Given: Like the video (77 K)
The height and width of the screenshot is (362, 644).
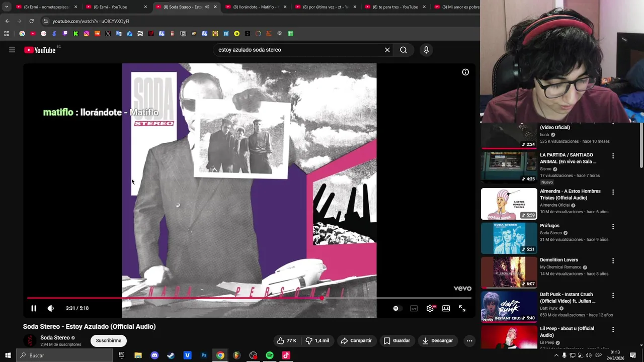Looking at the screenshot, I should (287, 340).
